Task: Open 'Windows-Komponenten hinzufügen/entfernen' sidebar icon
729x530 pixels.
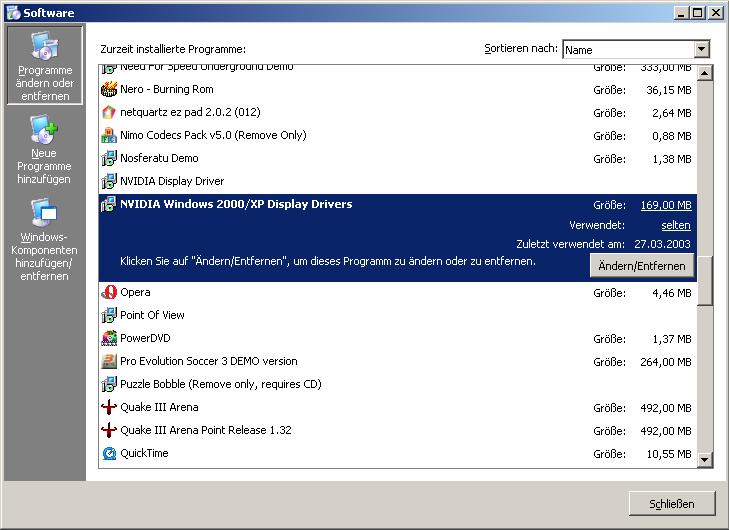Action: pos(44,239)
